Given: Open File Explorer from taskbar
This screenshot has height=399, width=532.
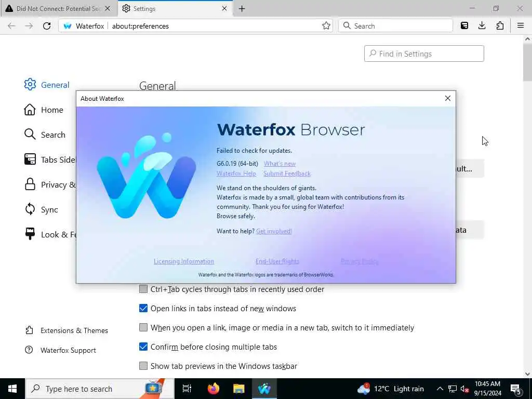Looking at the screenshot, I should [238, 389].
